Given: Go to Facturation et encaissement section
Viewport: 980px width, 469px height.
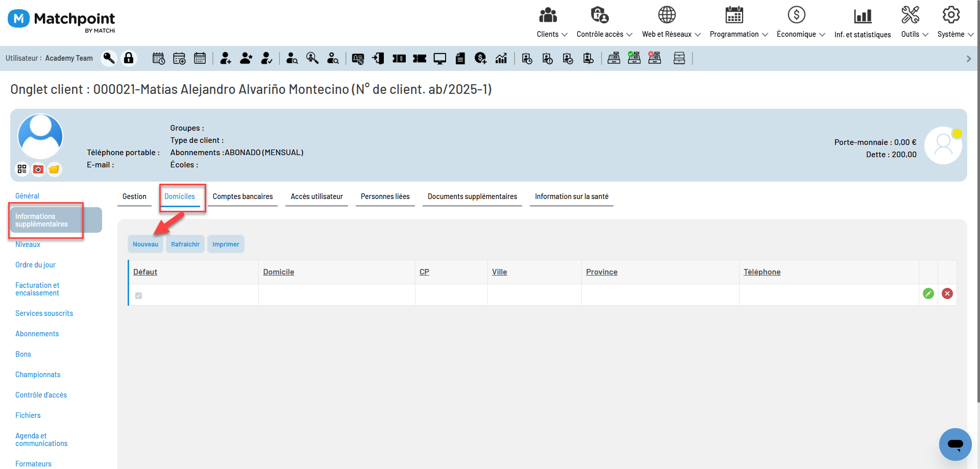Looking at the screenshot, I should [37, 289].
